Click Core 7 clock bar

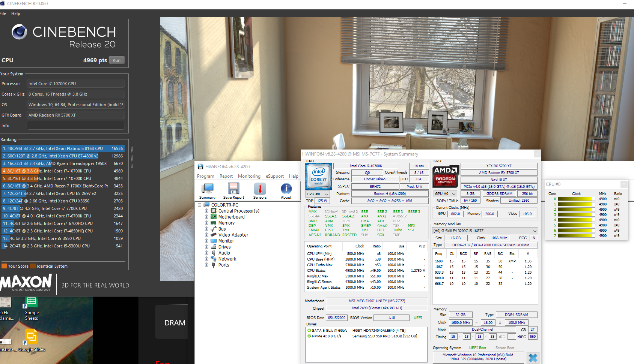coord(577,236)
